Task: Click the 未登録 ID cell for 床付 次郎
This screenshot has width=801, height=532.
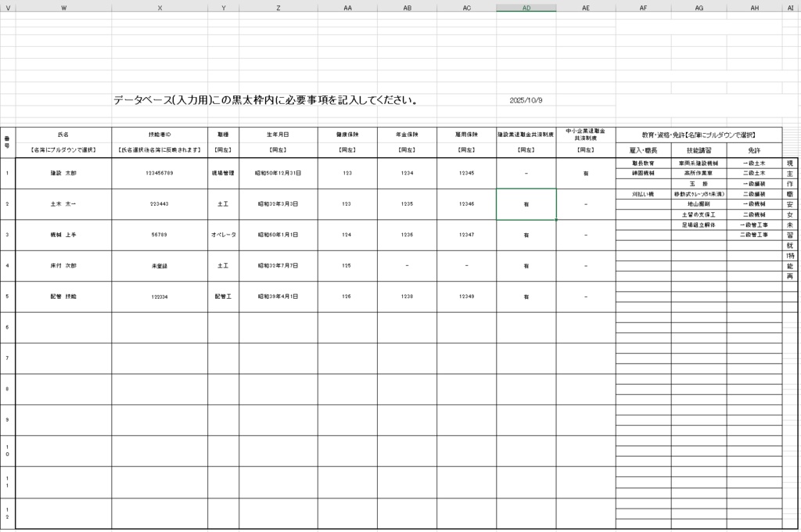Action: point(160,265)
